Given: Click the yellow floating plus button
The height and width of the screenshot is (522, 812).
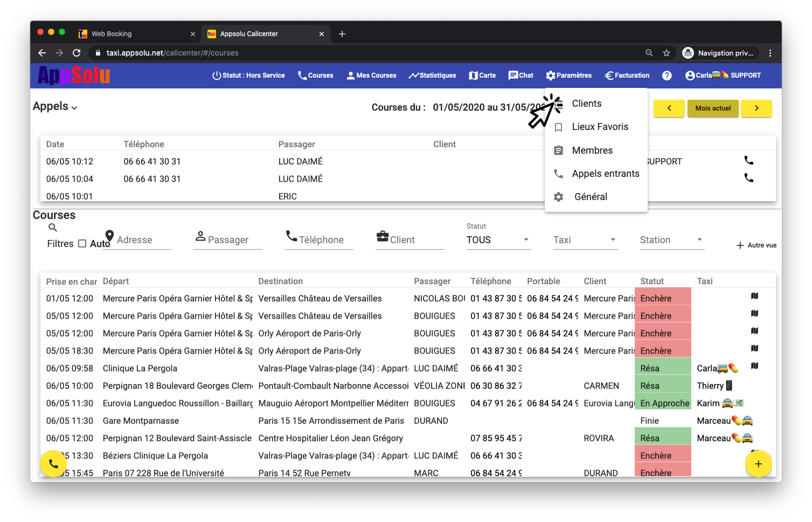Looking at the screenshot, I should pos(759,464).
